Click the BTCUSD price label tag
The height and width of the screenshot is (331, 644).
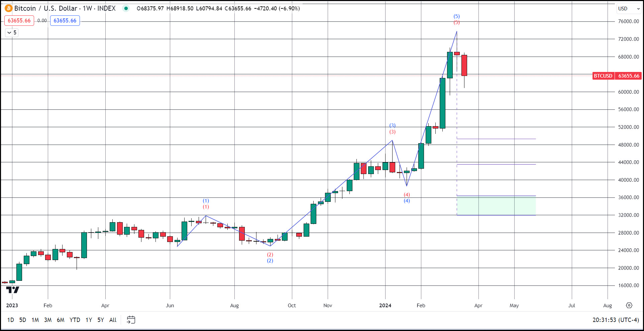(x=603, y=76)
